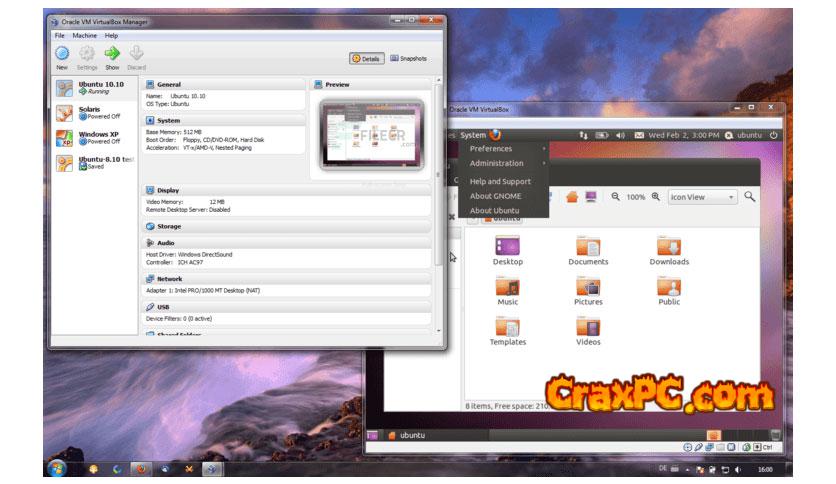Click the Firefox icon in Windows taskbar
Viewport: 836px width, 484px height.
[x=141, y=469]
